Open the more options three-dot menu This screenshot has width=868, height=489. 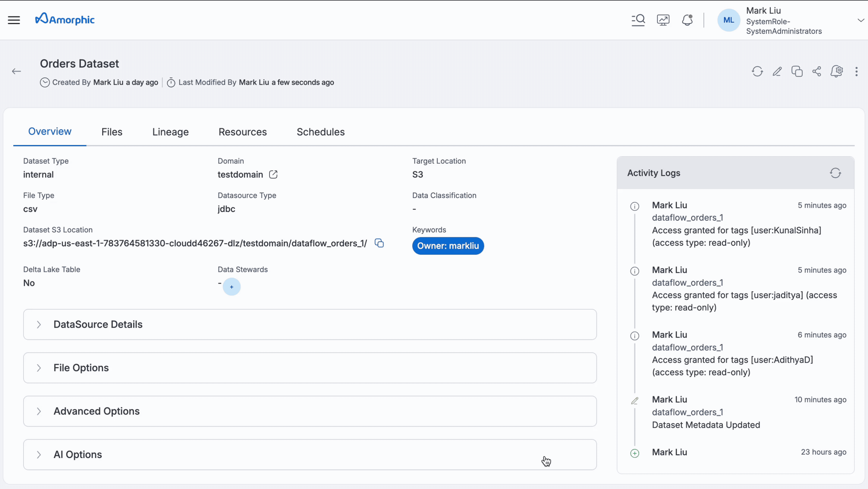856,71
